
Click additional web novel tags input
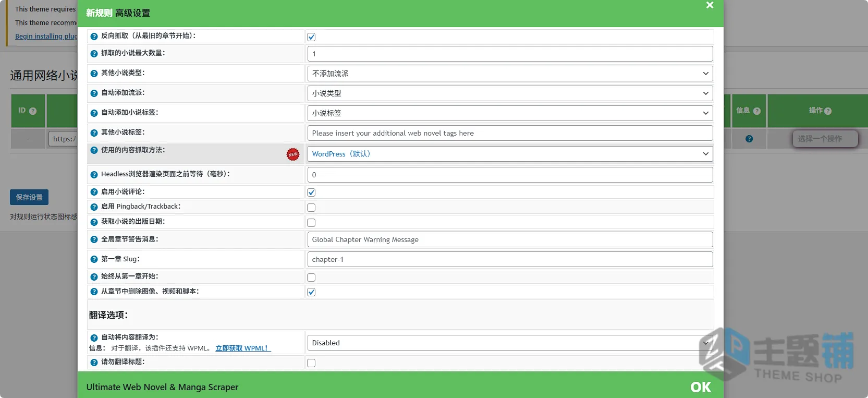coord(510,133)
